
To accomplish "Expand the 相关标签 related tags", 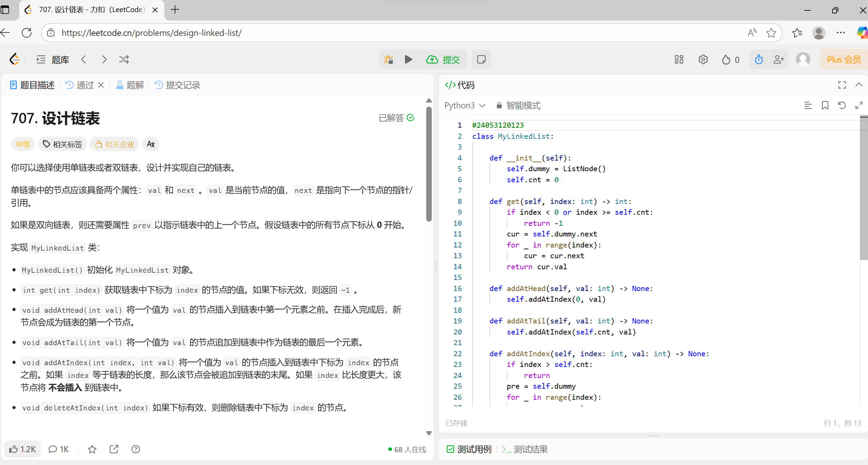I will [x=63, y=144].
